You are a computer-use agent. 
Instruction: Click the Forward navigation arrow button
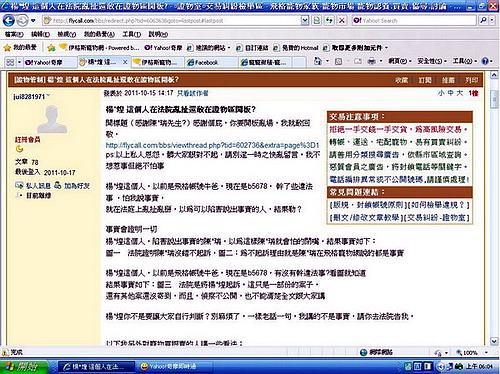(x=23, y=21)
